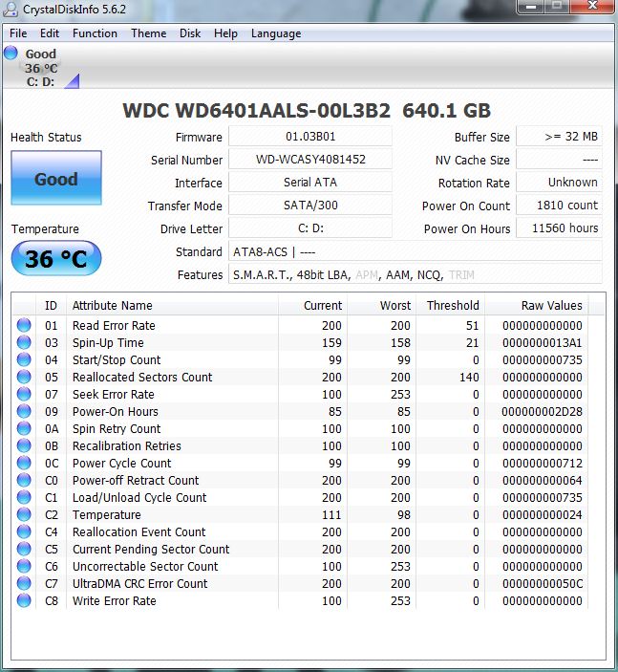Click the Reallocation Event Count status orb
Screen dimensions: 618x672
pyautogui.click(x=24, y=531)
